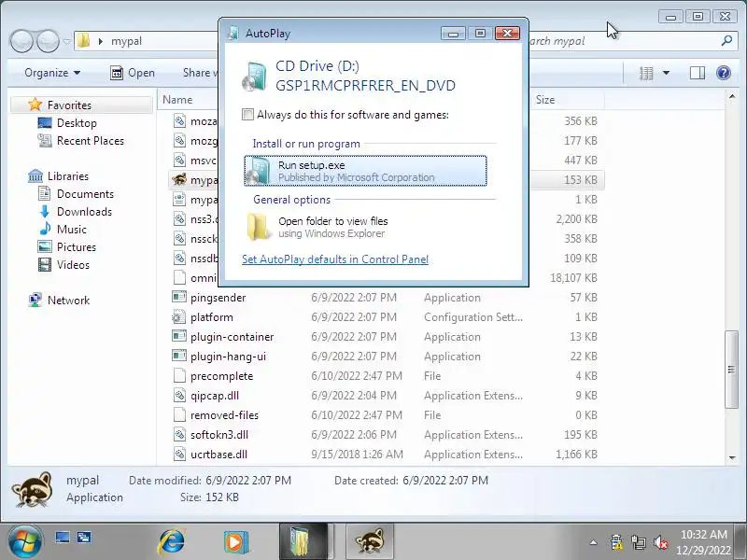Launch Internet Explorer from taskbar

(x=172, y=541)
